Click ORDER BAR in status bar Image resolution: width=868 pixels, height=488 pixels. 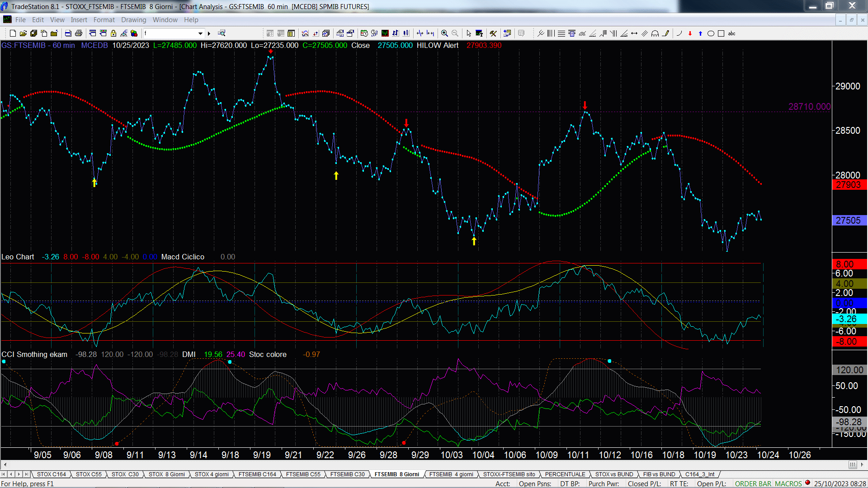point(753,483)
